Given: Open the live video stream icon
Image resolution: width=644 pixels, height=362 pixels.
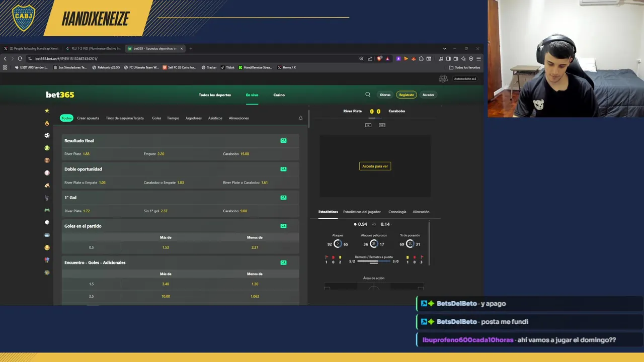Looking at the screenshot, I should [368, 125].
